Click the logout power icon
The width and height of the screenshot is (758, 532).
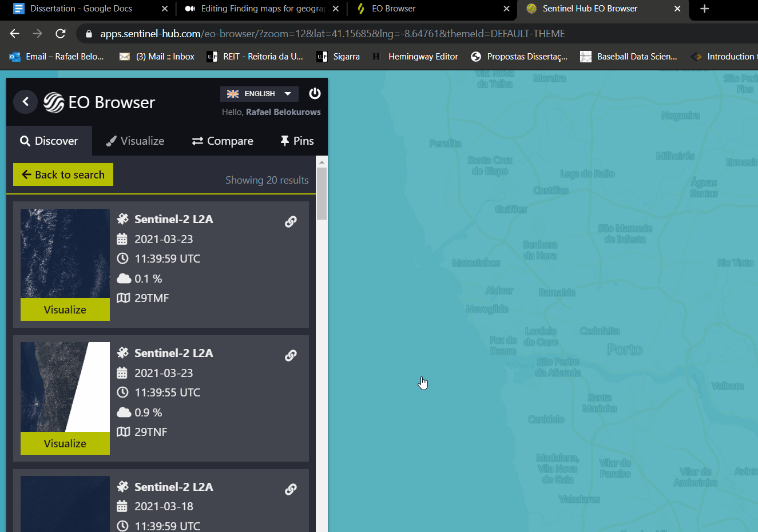(x=315, y=94)
